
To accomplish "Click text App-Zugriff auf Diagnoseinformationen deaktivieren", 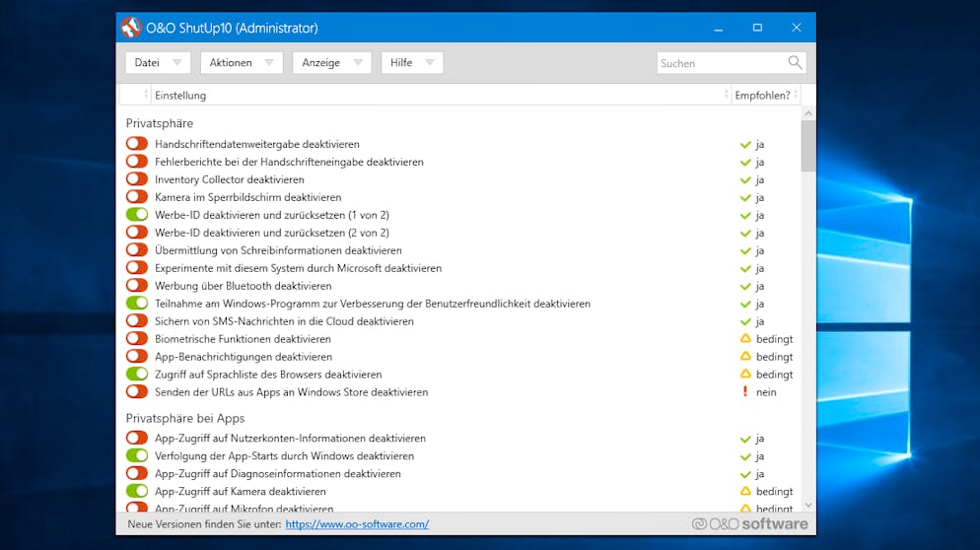I will pyautogui.click(x=278, y=474).
